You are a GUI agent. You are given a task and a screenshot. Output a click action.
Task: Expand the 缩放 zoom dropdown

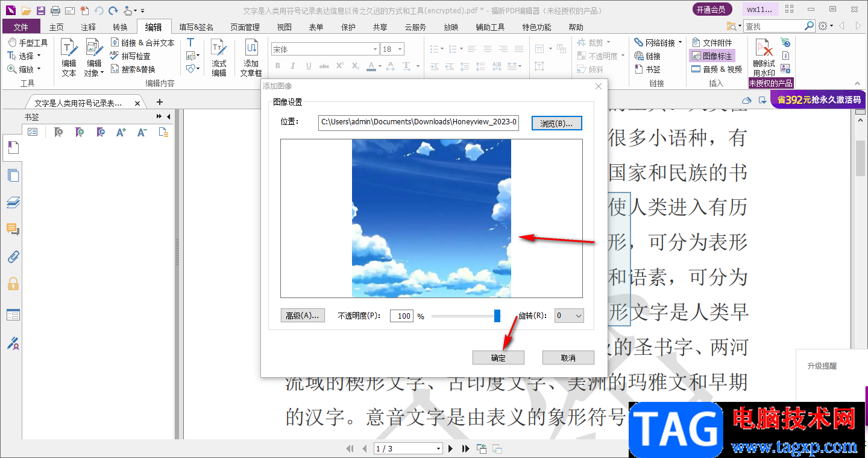click(39, 69)
